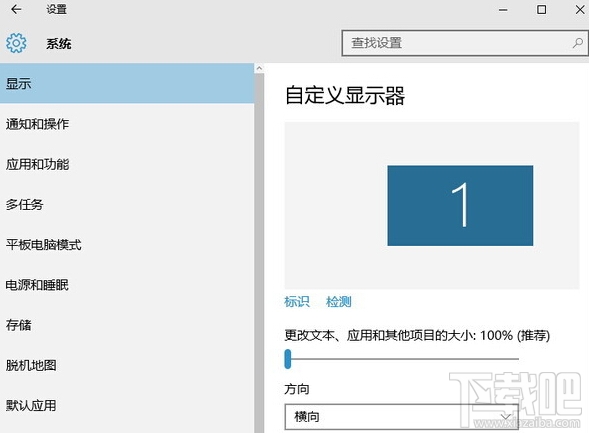Click the search magnifier icon
Screen dimensions: 589x433
click(578, 43)
